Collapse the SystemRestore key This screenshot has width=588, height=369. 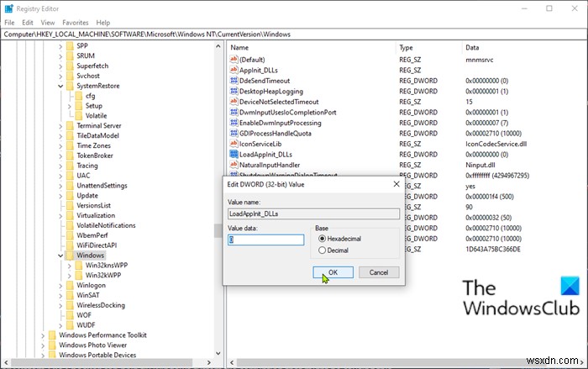click(x=60, y=86)
